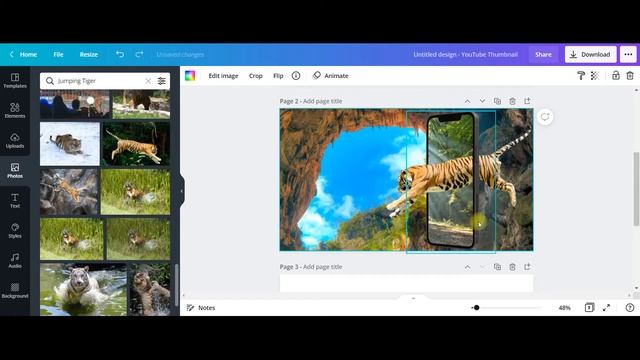Screen dimensions: 640x360
Task: Open the Templates sidebar tab
Action: tap(15, 81)
